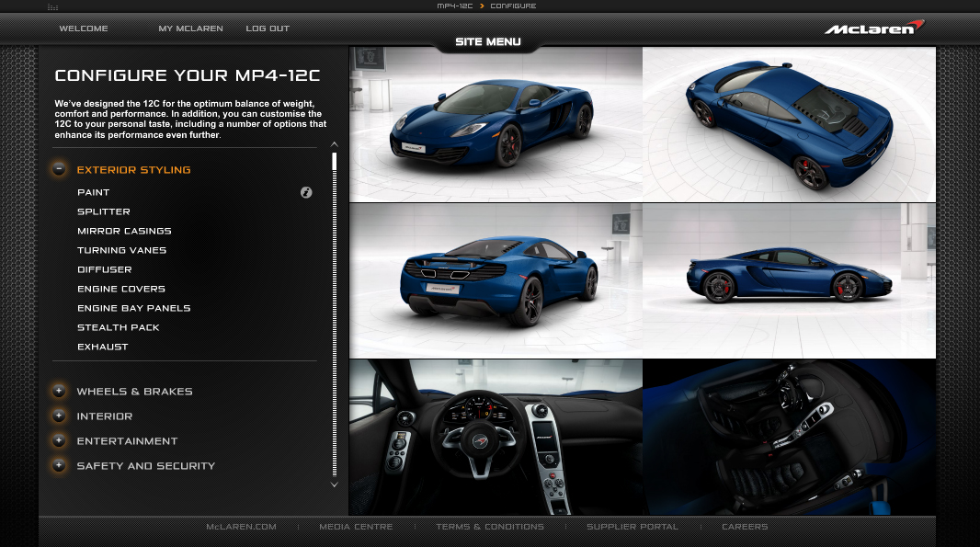This screenshot has height=547, width=980.
Task: Click the paint info icon
Action: 306,192
